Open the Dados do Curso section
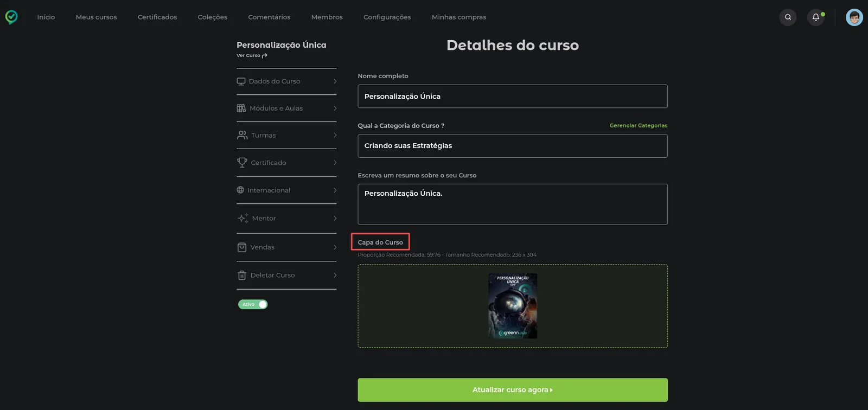The width and height of the screenshot is (868, 410). [x=287, y=81]
